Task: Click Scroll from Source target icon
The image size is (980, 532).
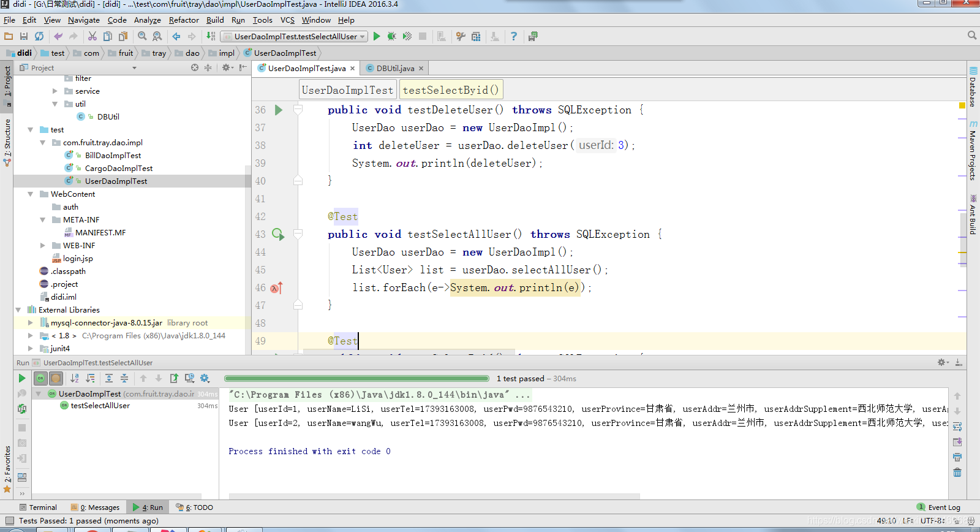Action: coord(195,67)
